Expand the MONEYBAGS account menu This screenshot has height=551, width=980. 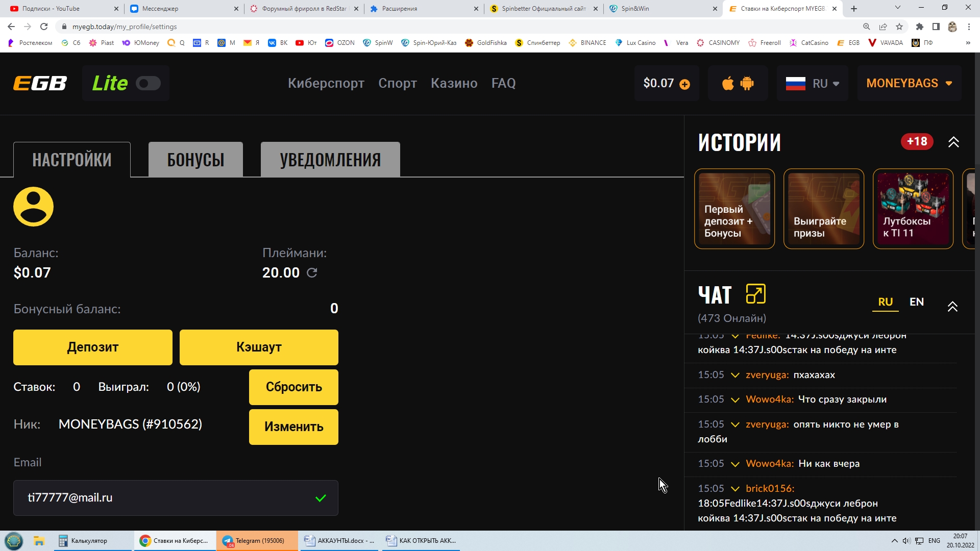coord(909,83)
